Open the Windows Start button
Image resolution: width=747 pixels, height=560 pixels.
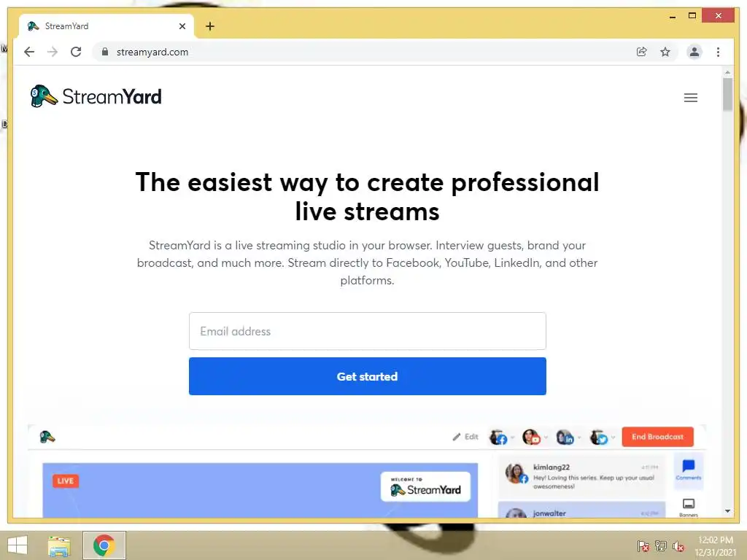click(x=18, y=545)
